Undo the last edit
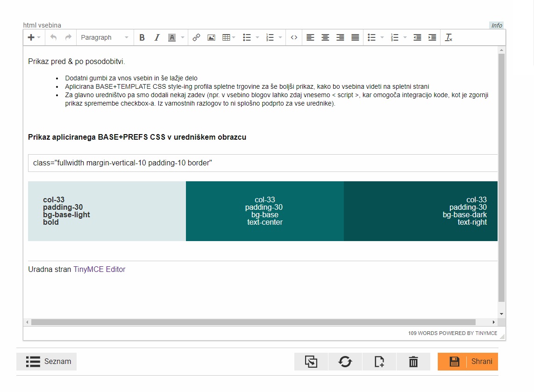The image size is (534, 392). (53, 37)
